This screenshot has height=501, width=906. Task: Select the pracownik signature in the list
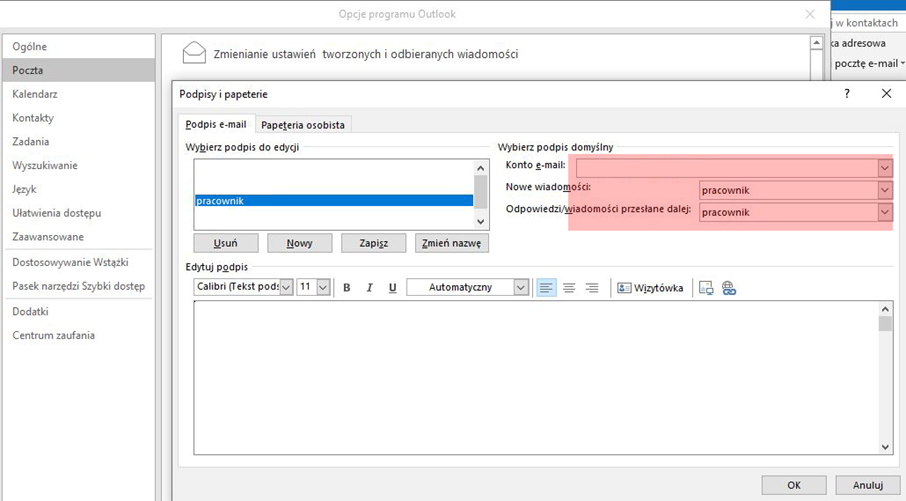pos(333,201)
